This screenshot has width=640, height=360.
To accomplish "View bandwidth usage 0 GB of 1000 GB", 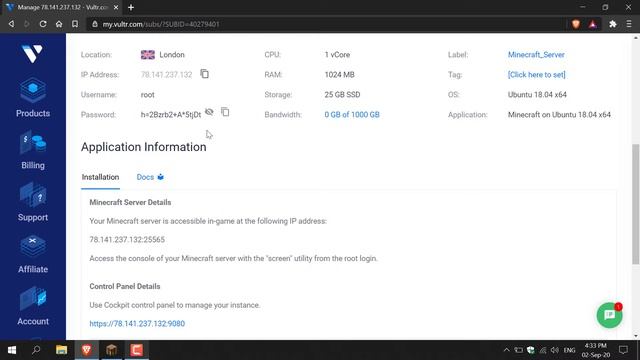I will 352,115.
